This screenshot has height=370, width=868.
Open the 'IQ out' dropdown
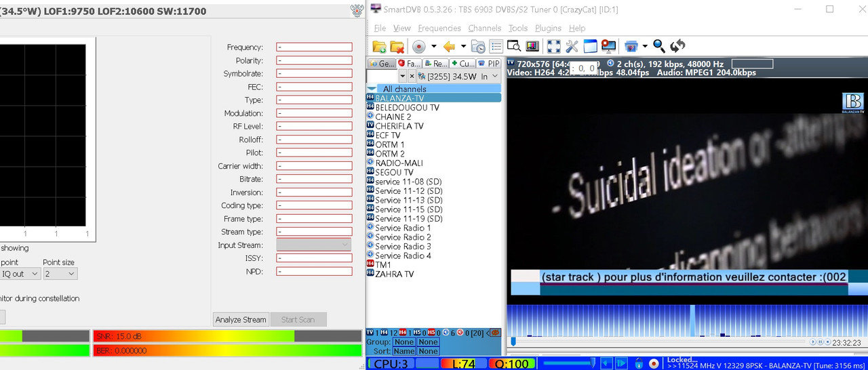point(20,274)
